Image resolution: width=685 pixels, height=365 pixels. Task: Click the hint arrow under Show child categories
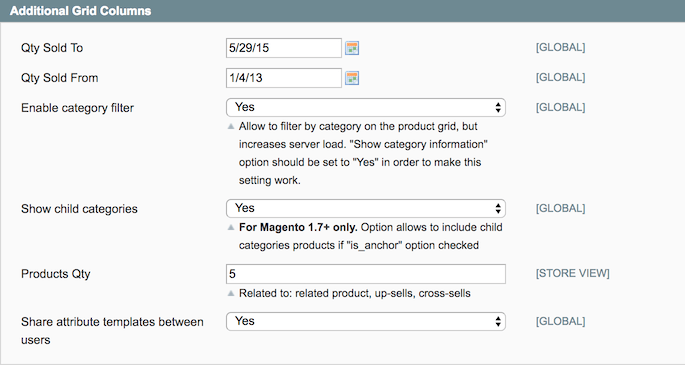231,227
